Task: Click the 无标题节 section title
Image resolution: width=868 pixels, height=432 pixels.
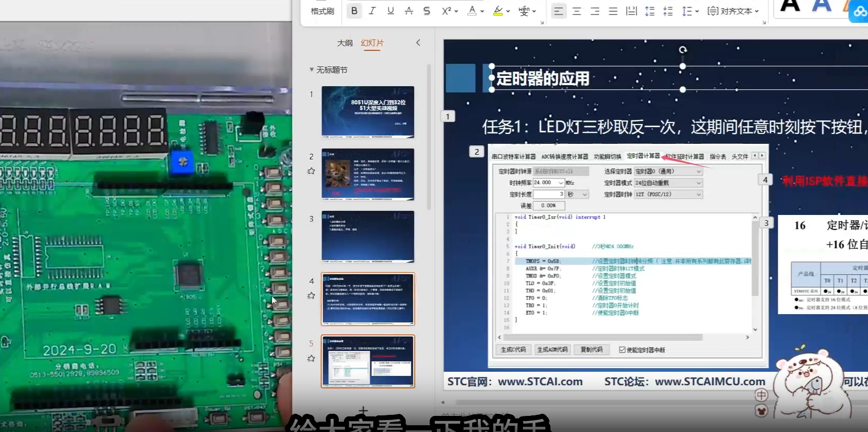Action: click(332, 70)
